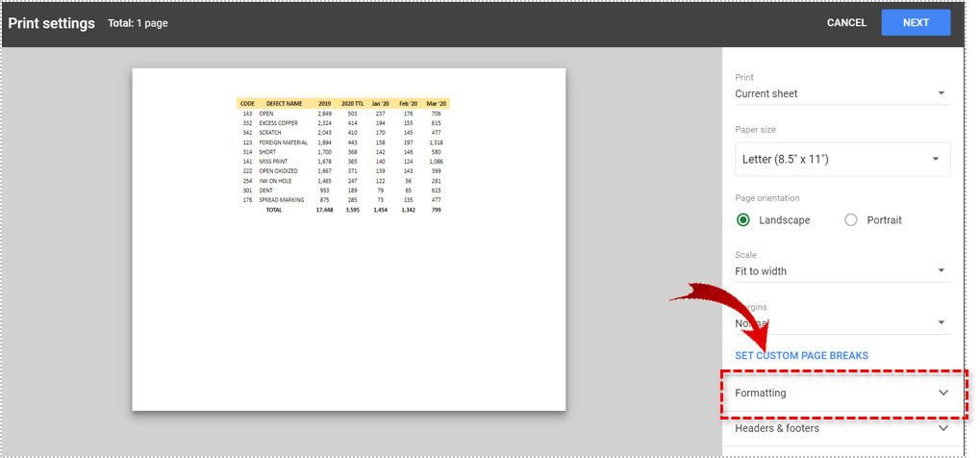Click the CODE header in preview table
Image resolution: width=980 pixels, height=458 pixels.
point(247,103)
